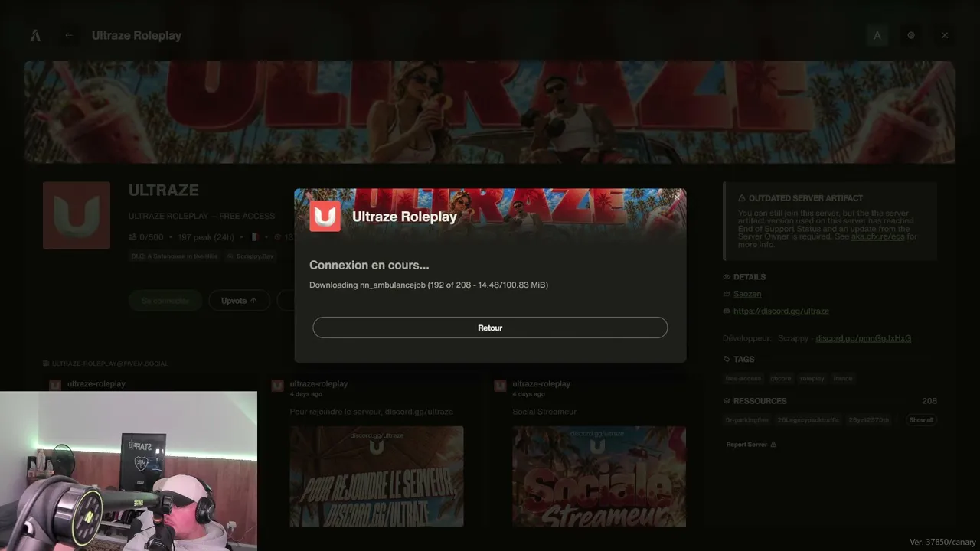Click the tag icon beside TAGS

pyautogui.click(x=727, y=359)
